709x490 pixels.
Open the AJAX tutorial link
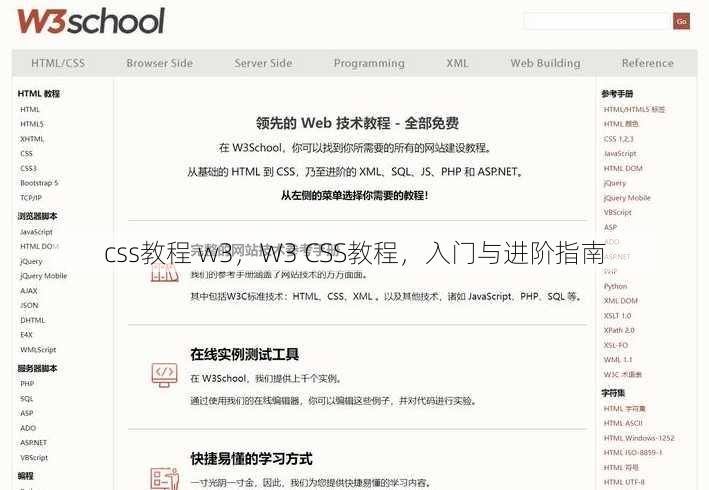tap(29, 291)
